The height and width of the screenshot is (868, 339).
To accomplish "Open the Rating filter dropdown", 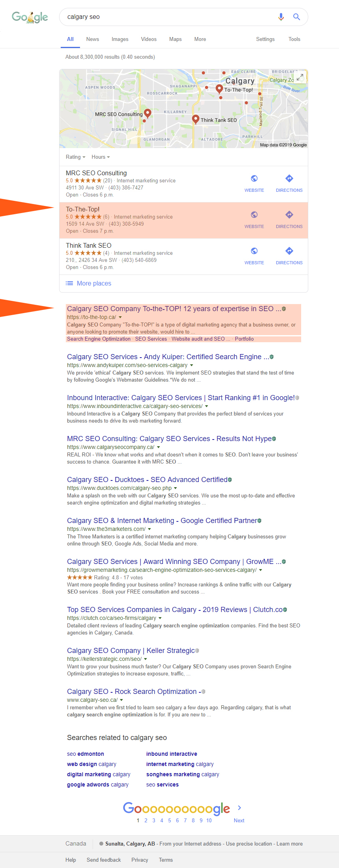I will tap(75, 157).
